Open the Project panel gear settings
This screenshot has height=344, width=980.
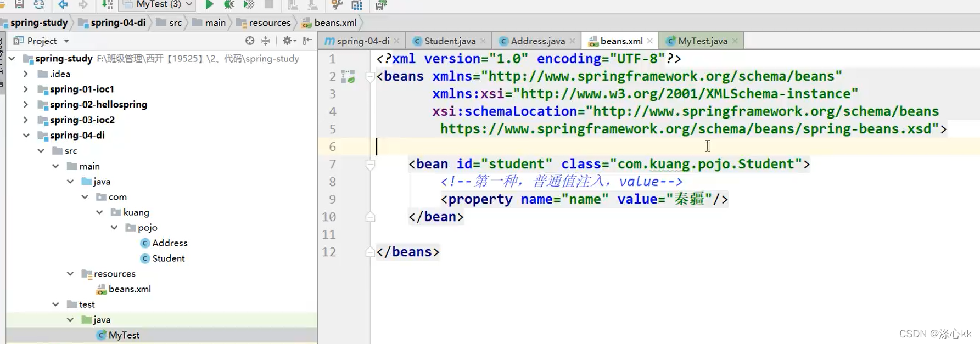288,41
